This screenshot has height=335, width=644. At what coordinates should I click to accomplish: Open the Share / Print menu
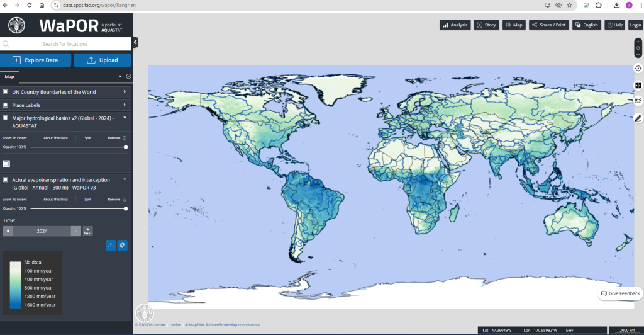548,25
